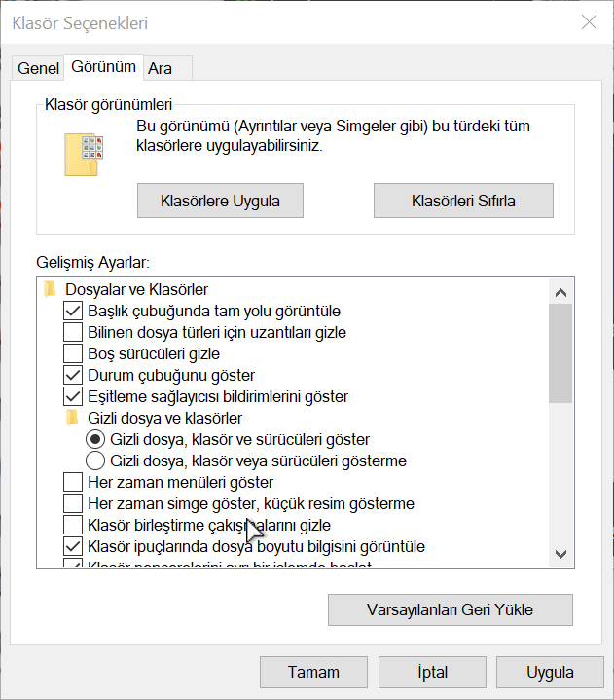Select Gizli dosya, klasör ve sürücüleri göster
Image resolution: width=614 pixels, height=700 pixels.
click(x=95, y=439)
